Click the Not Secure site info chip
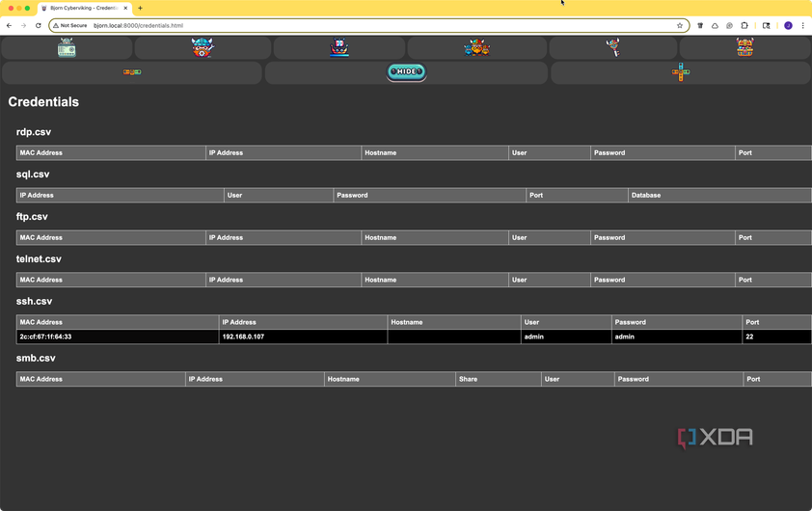Image resolution: width=812 pixels, height=511 pixels. (70, 25)
